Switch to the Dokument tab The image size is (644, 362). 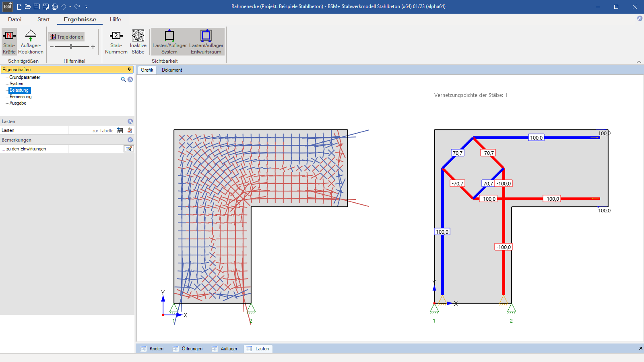click(x=172, y=70)
